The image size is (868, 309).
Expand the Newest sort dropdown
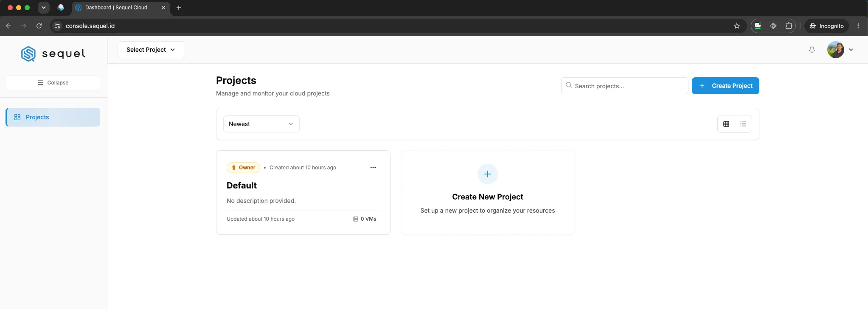261,124
